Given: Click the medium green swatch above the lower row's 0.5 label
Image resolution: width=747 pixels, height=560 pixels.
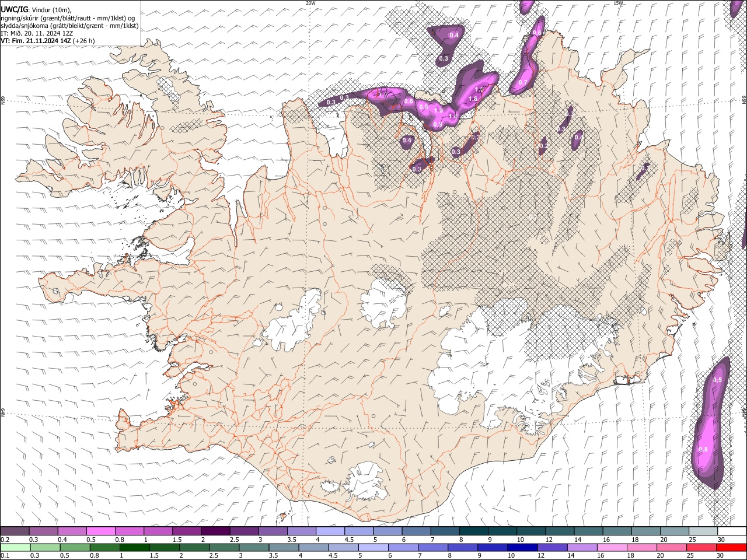Looking at the screenshot, I should [x=74, y=547].
